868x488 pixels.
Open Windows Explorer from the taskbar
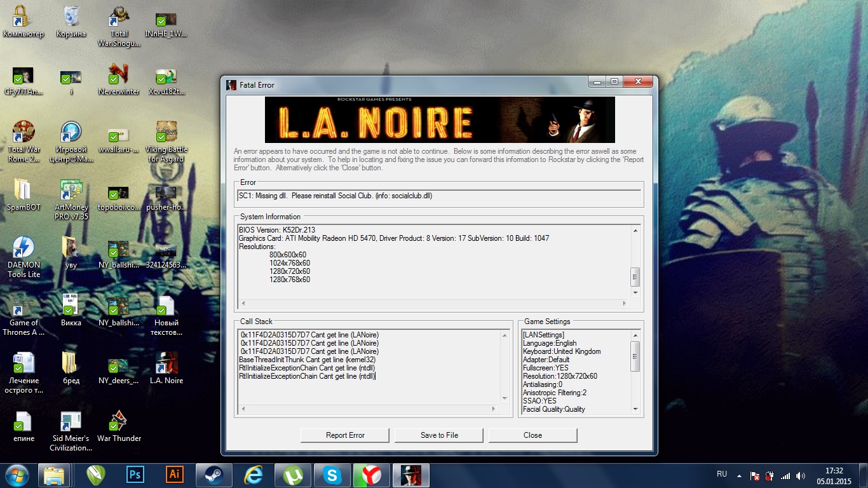pyautogui.click(x=54, y=475)
